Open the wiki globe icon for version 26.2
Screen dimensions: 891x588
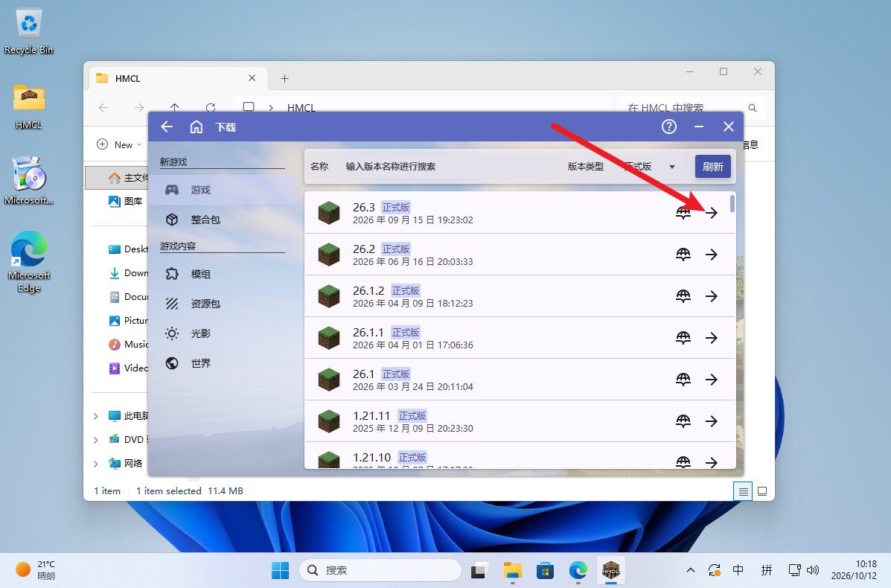click(x=683, y=255)
